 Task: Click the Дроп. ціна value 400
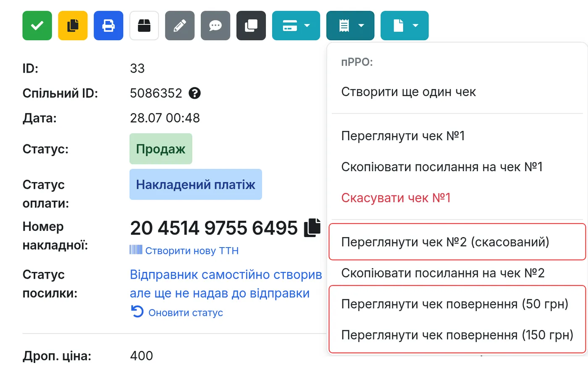(x=142, y=356)
